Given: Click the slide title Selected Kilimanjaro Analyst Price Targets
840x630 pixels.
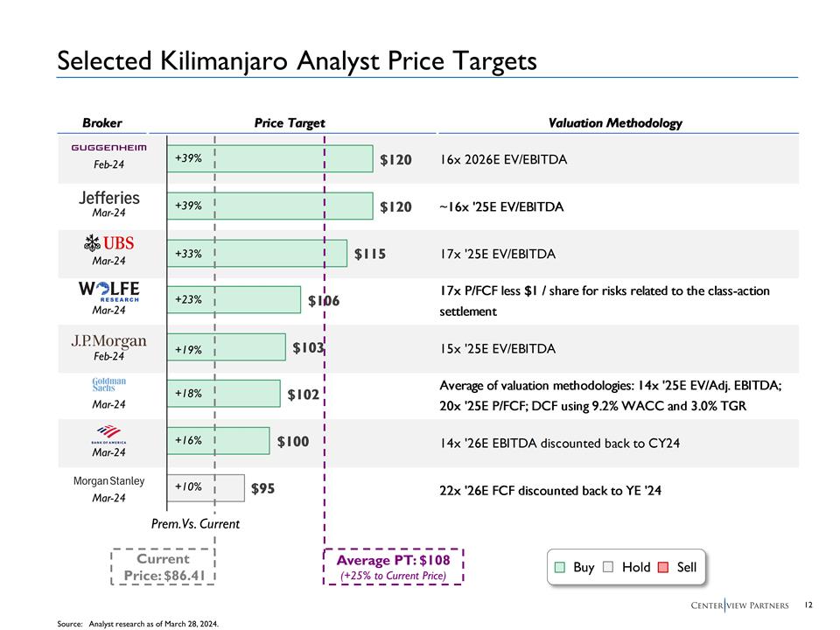Looking at the screenshot, I should (x=297, y=60).
